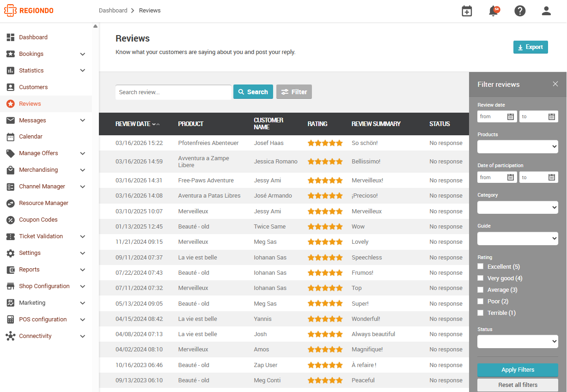
Task: Click the Regiondo logo
Action: pyautogui.click(x=29, y=11)
